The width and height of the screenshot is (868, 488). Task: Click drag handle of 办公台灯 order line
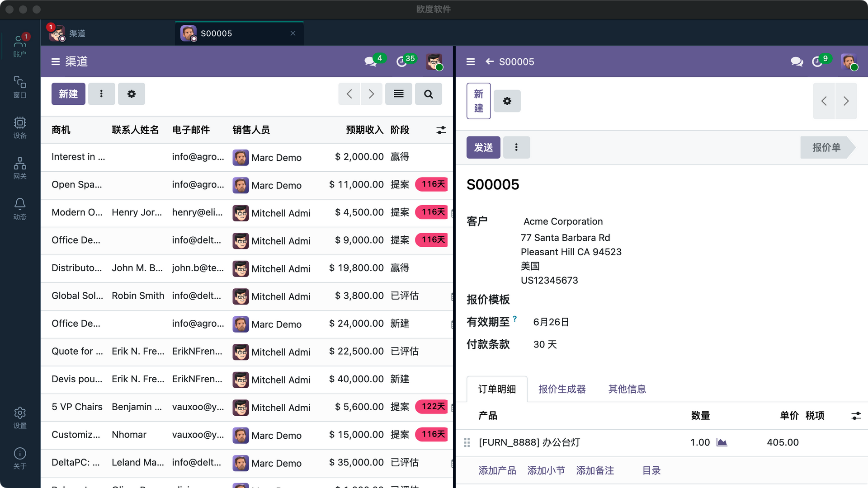[467, 443]
